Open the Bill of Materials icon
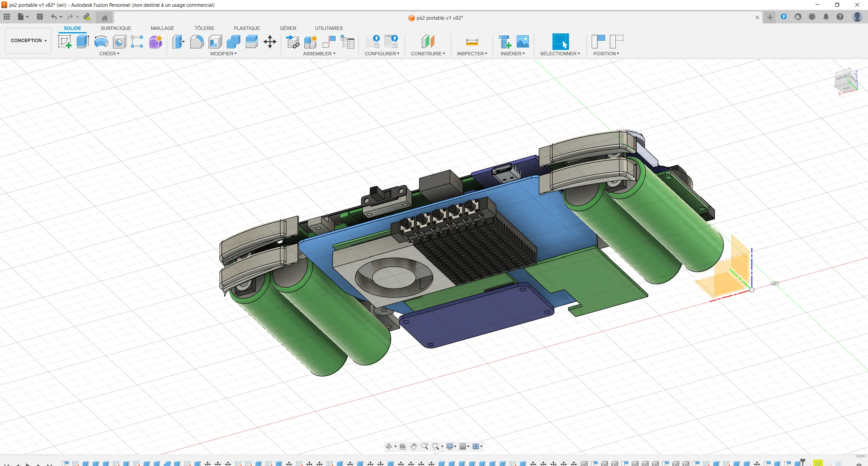This screenshot has width=868, height=466. click(348, 42)
